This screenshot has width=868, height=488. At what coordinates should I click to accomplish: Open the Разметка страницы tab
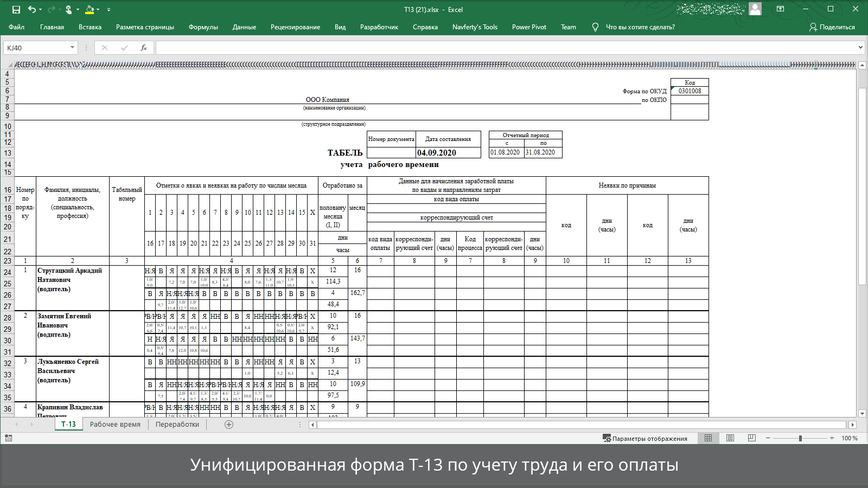point(145,27)
